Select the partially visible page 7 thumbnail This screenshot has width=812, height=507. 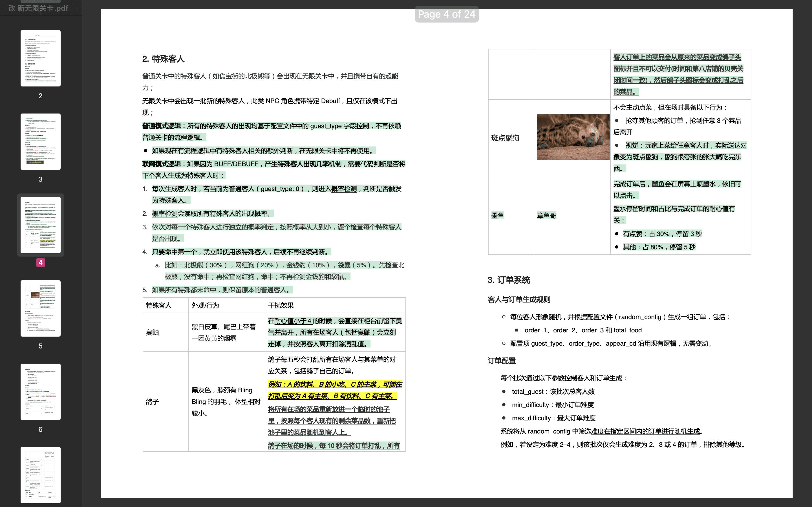pyautogui.click(x=41, y=475)
